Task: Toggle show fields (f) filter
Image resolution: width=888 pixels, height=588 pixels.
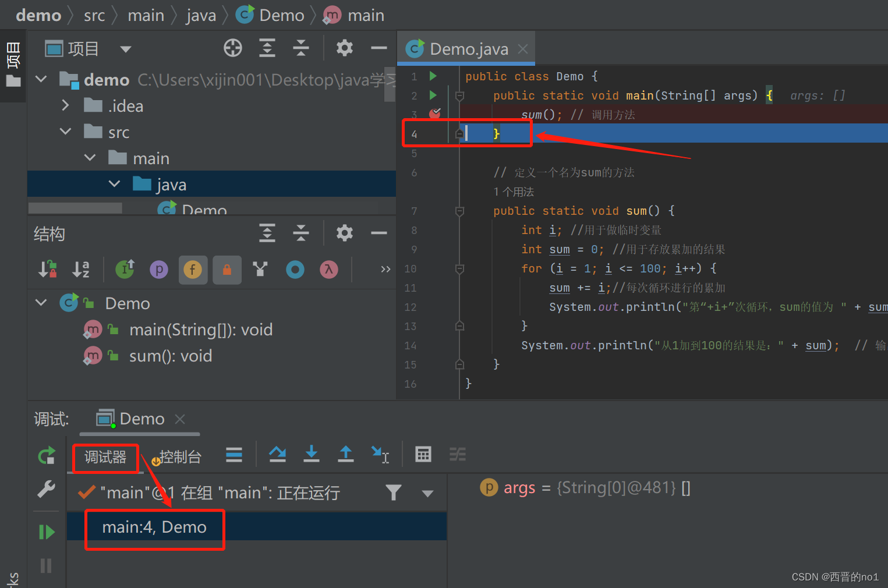Action: point(193,270)
